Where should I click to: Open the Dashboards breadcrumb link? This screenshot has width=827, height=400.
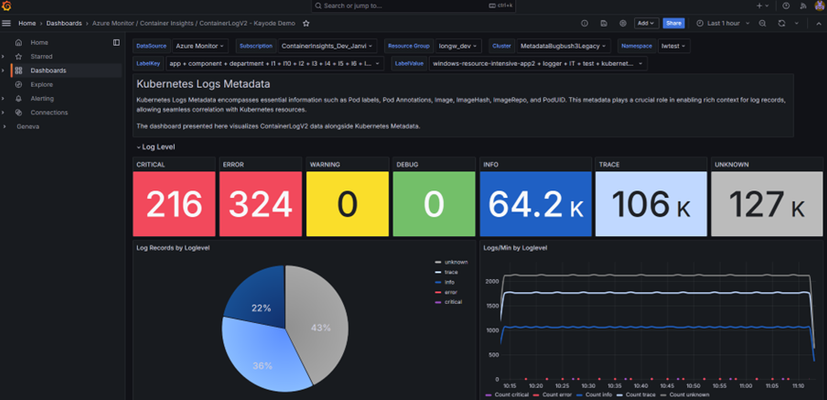(64, 23)
